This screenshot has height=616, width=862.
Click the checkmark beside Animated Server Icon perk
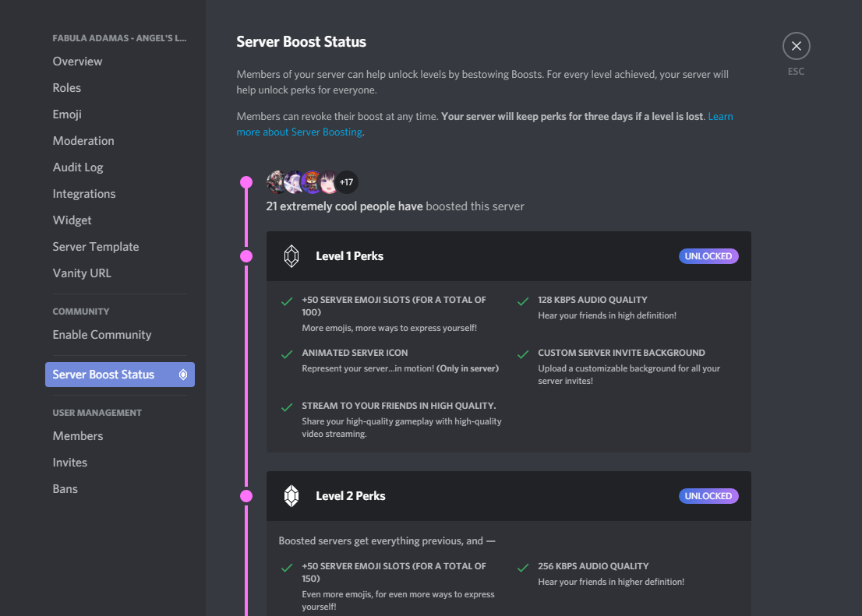(x=286, y=354)
